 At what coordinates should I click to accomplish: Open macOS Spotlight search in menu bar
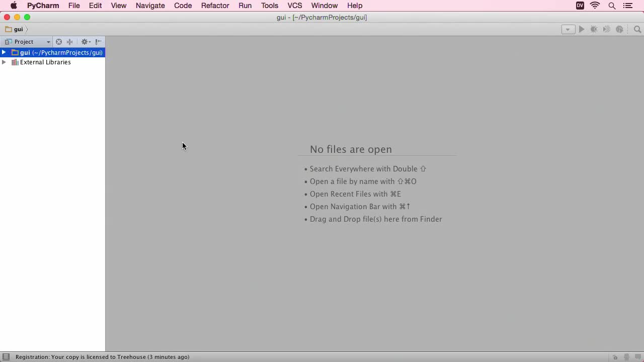tap(612, 6)
